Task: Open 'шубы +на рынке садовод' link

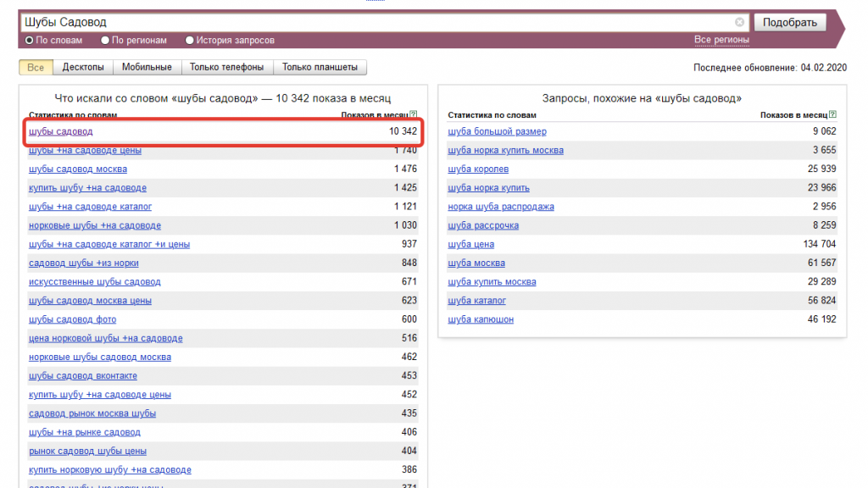Action: pyautogui.click(x=85, y=432)
